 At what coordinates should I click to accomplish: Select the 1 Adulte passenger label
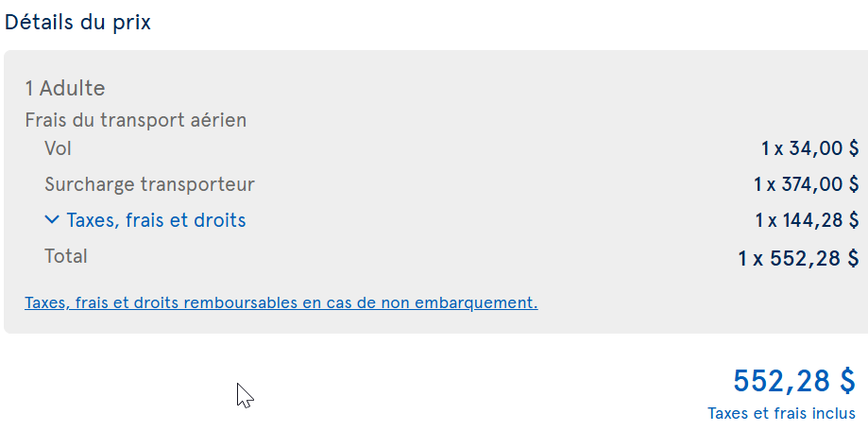[x=65, y=88]
